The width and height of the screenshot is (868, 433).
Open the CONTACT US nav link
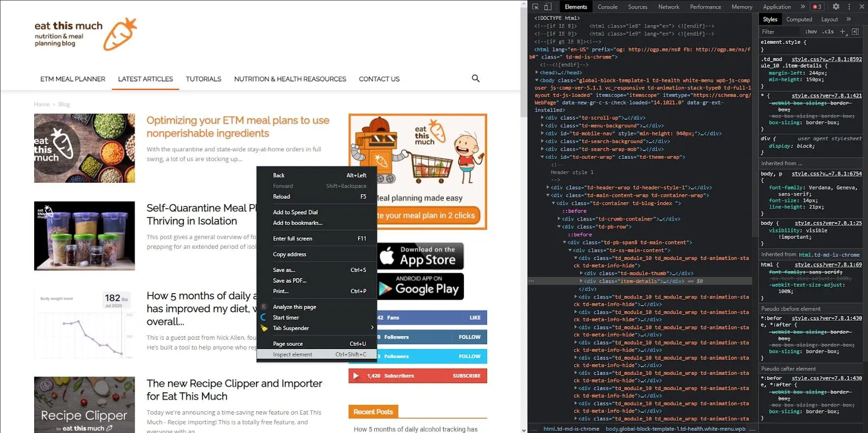point(379,79)
